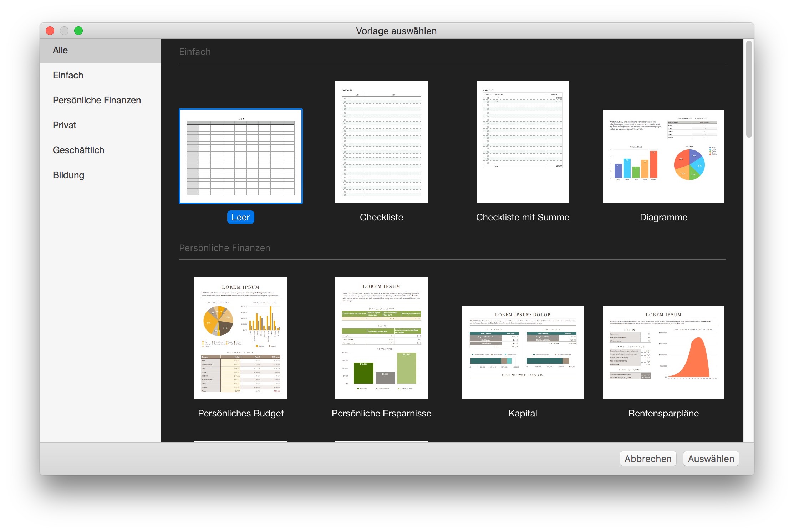Viewport: 794px width, 532px height.
Task: Click the blue Leer label
Action: coord(240,217)
